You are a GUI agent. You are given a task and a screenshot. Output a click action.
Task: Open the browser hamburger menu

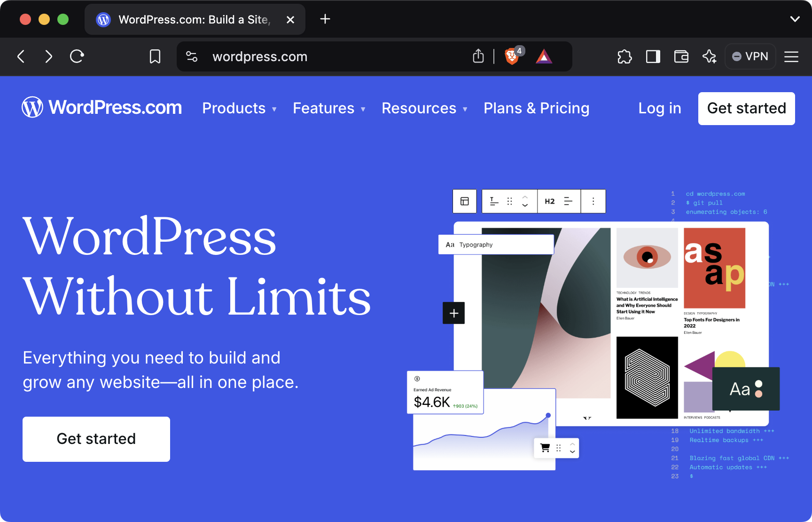(x=791, y=56)
